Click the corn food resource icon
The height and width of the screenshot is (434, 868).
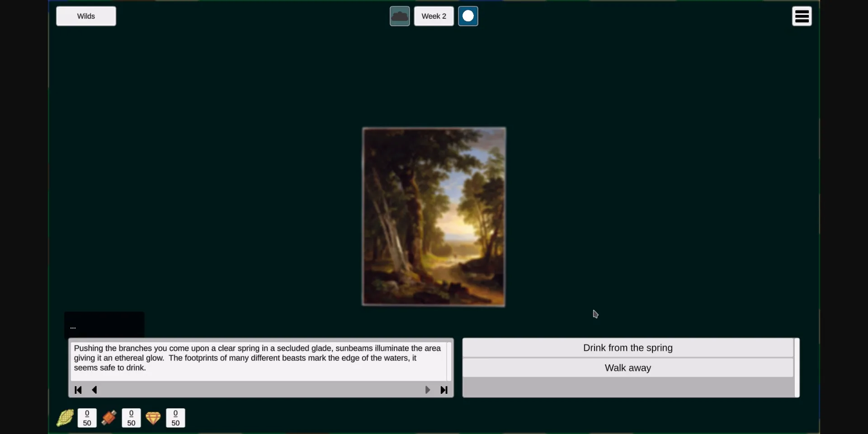coord(65,418)
